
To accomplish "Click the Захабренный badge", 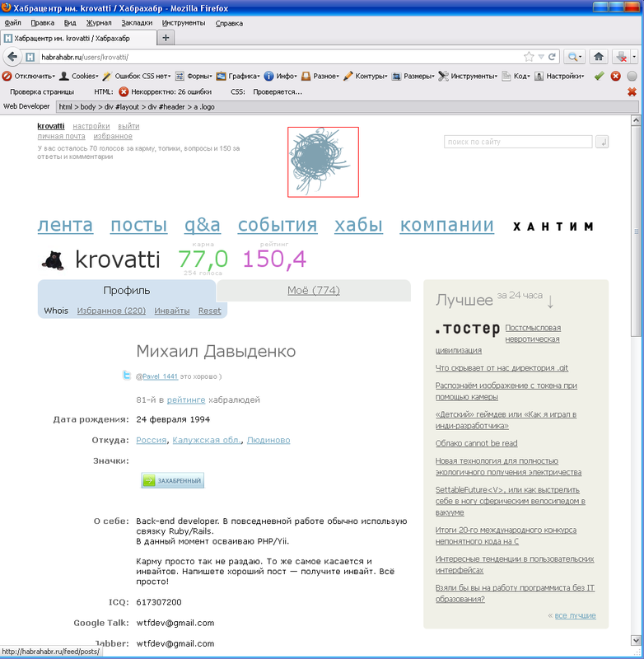I will tap(173, 480).
